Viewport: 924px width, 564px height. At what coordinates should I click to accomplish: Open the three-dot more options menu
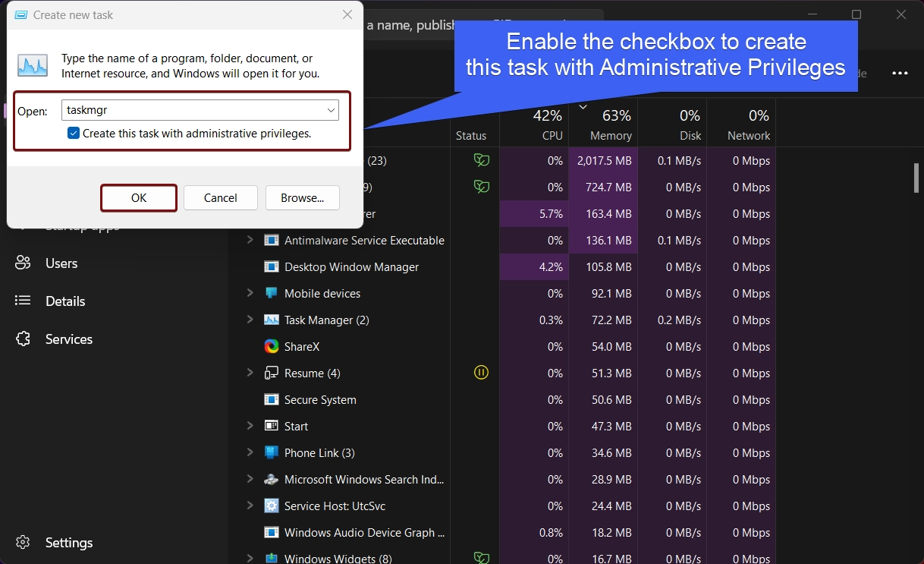pos(900,74)
